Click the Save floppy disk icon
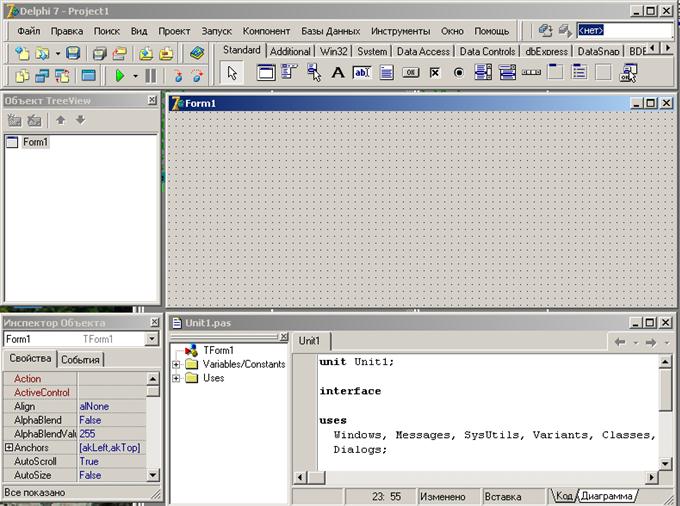The image size is (680, 506). coord(73,53)
